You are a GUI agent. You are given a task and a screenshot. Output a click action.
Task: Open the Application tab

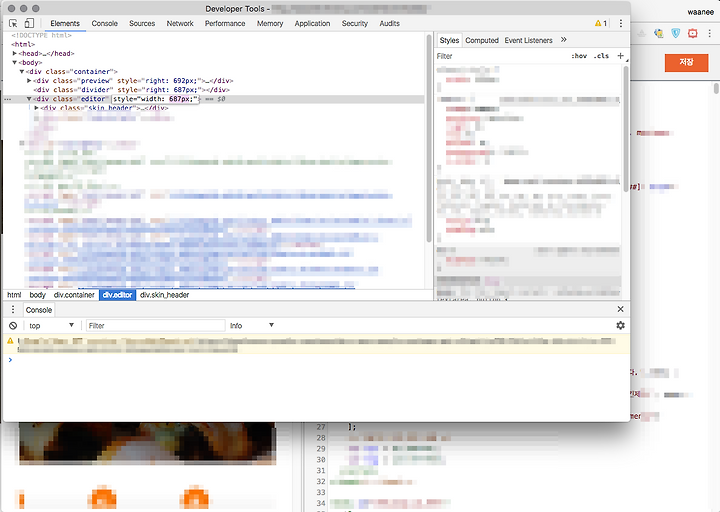pyautogui.click(x=312, y=23)
